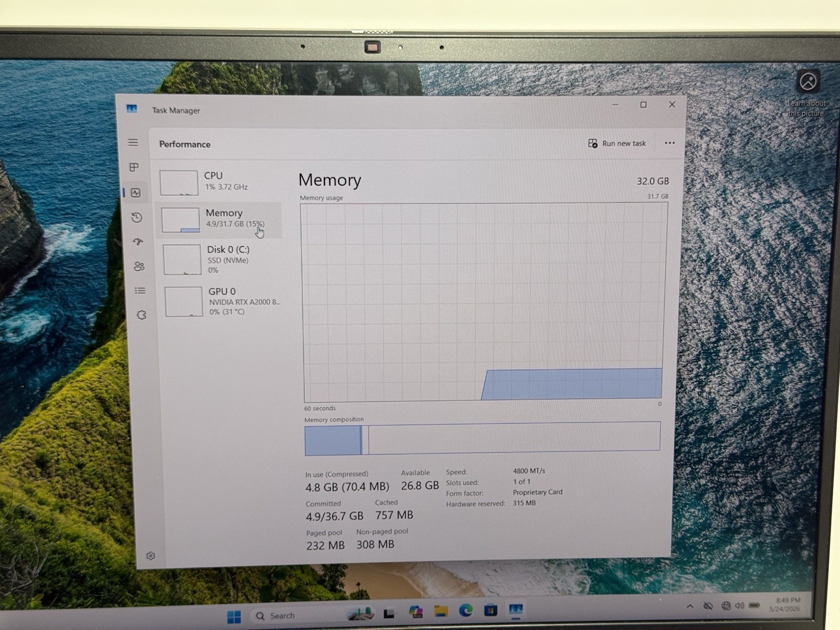This screenshot has width=840, height=630.
Task: Click the Form factor Proprietary Card value
Action: point(538,492)
